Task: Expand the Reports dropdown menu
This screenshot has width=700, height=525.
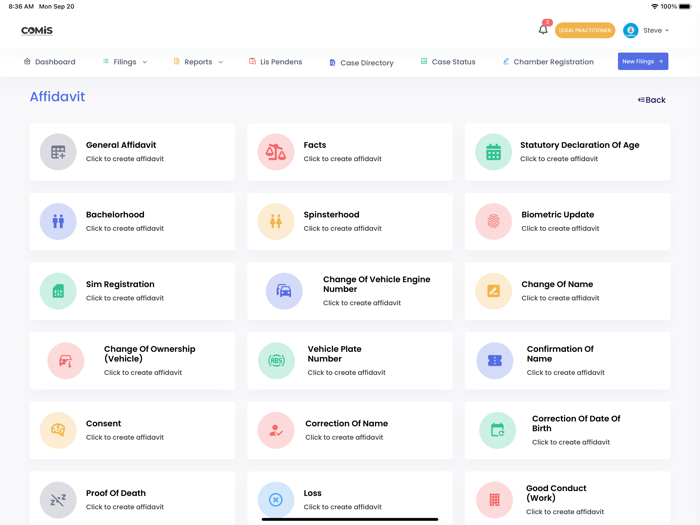Action: pyautogui.click(x=198, y=62)
